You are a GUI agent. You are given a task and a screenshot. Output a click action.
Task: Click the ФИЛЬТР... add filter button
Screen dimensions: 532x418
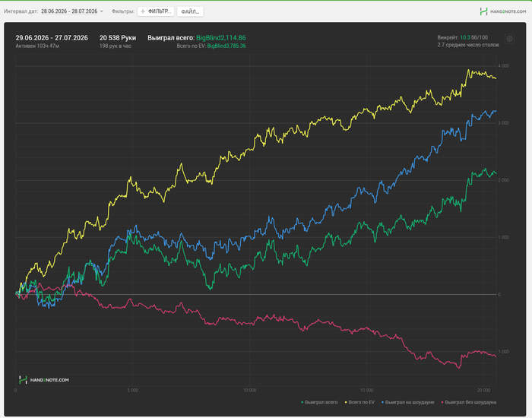[156, 11]
